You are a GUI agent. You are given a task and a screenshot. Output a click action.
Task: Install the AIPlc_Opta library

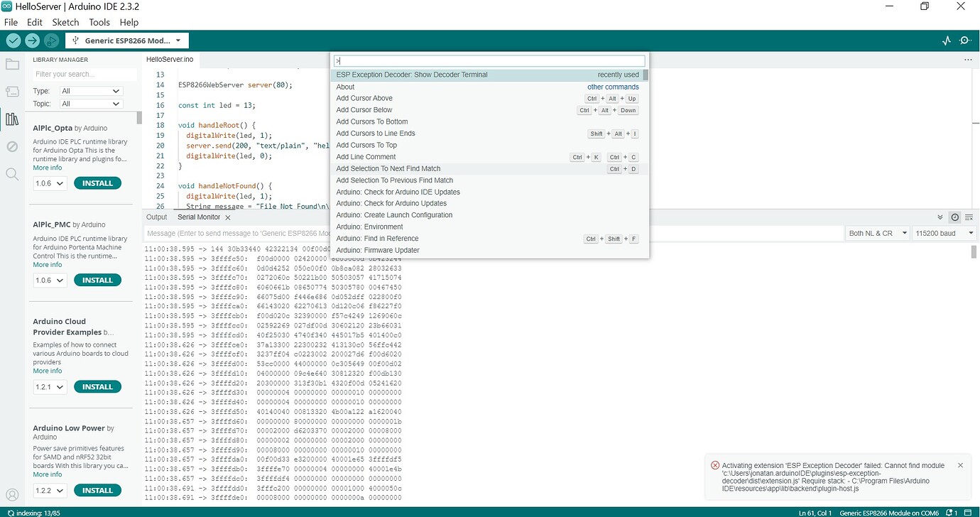point(97,183)
